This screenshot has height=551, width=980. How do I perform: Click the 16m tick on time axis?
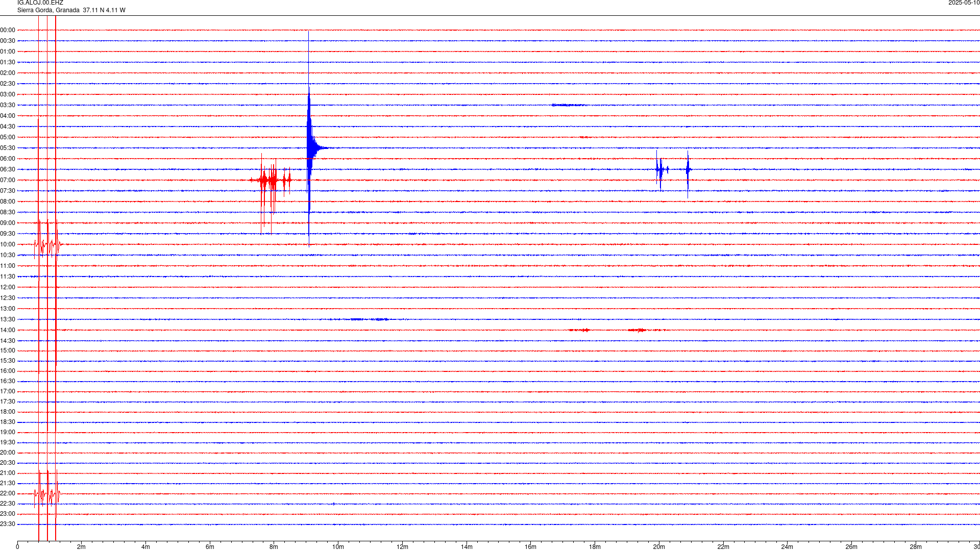coord(531,547)
